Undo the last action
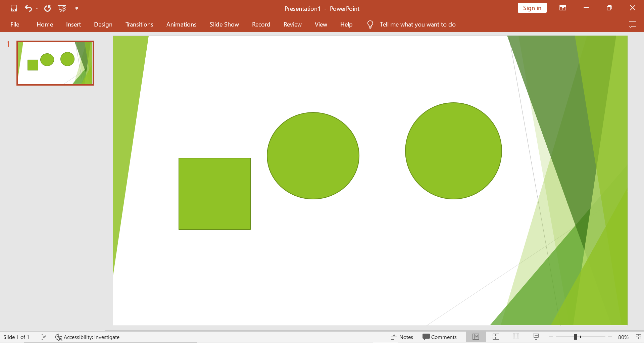This screenshot has height=343, width=644. pos(28,8)
